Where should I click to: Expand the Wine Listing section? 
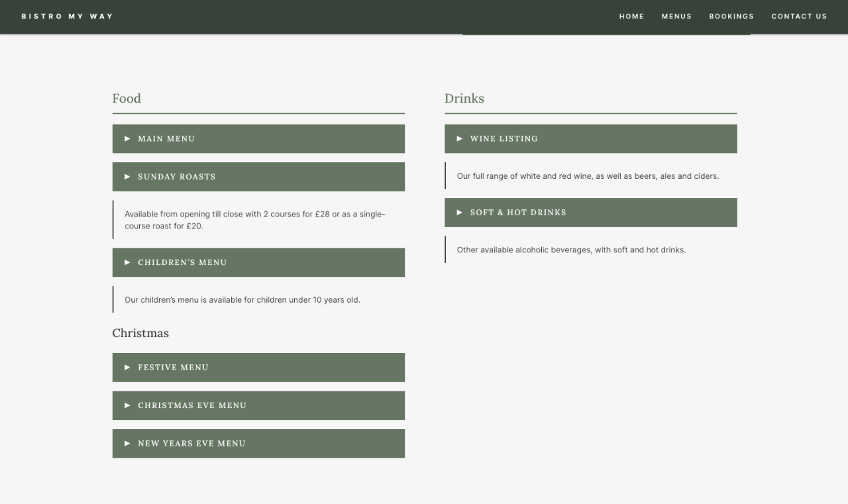[x=590, y=139]
